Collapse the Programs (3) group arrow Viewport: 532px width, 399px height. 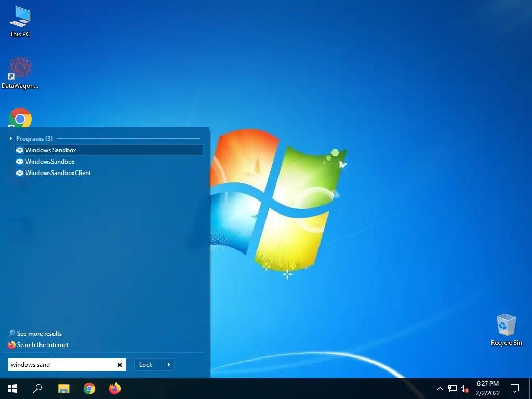pyautogui.click(x=10, y=138)
